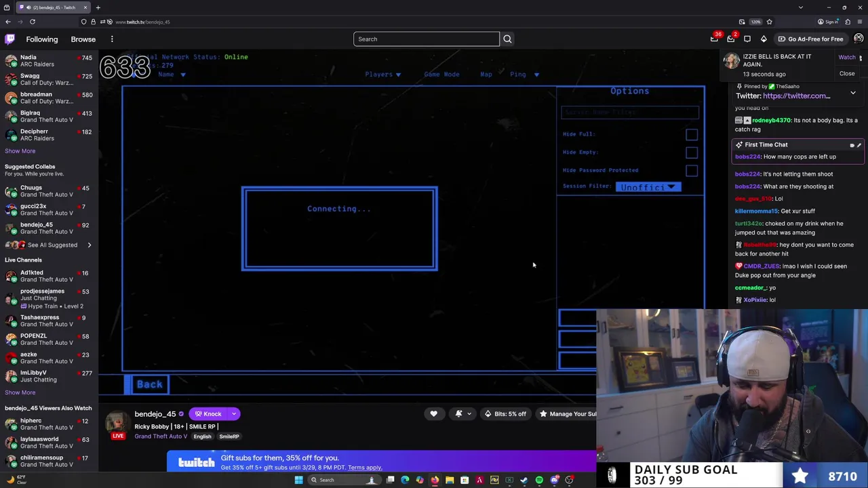Expand the notification options chevron

[x=469, y=414]
